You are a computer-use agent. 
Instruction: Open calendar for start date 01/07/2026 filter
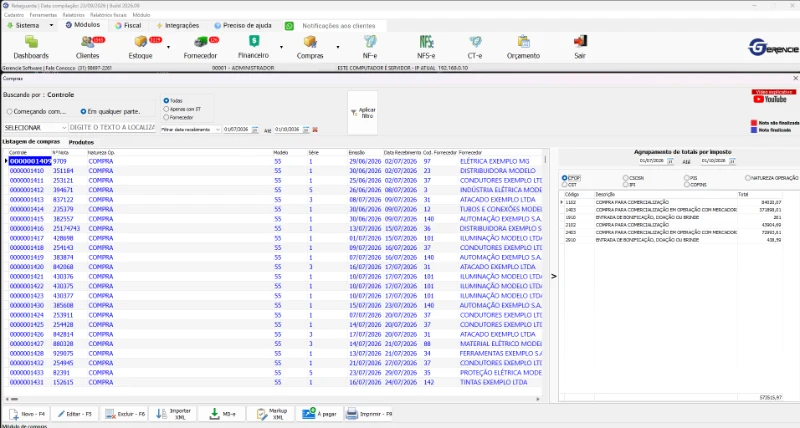[255, 130]
